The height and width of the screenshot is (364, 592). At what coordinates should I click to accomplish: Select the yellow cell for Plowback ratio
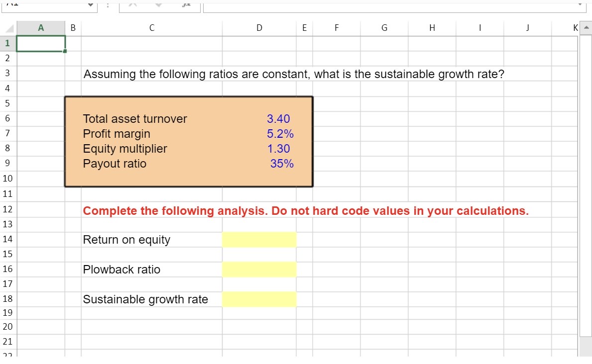pos(259,269)
